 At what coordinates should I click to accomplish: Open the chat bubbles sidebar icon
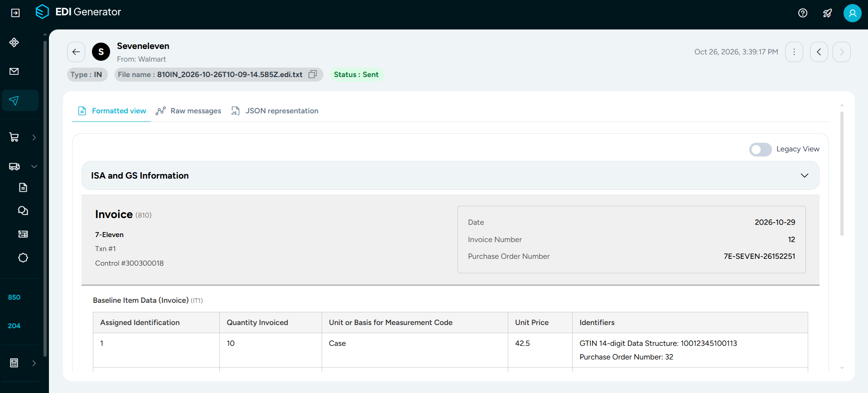click(x=23, y=211)
